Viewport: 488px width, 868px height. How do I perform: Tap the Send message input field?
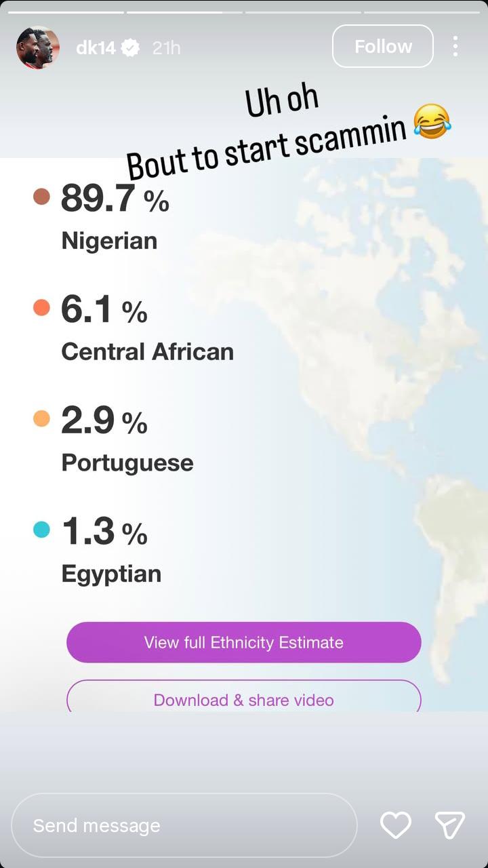click(184, 825)
